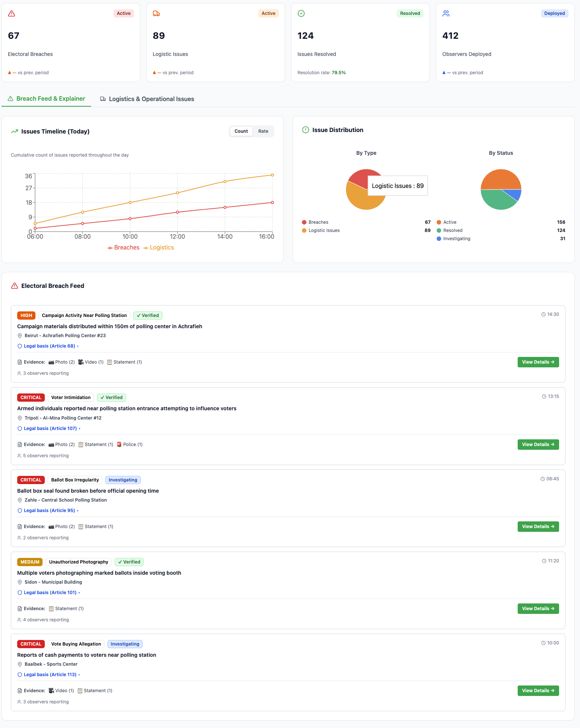Click the Voter Intimidation category tag
The width and height of the screenshot is (580, 728).
pyautogui.click(x=71, y=398)
